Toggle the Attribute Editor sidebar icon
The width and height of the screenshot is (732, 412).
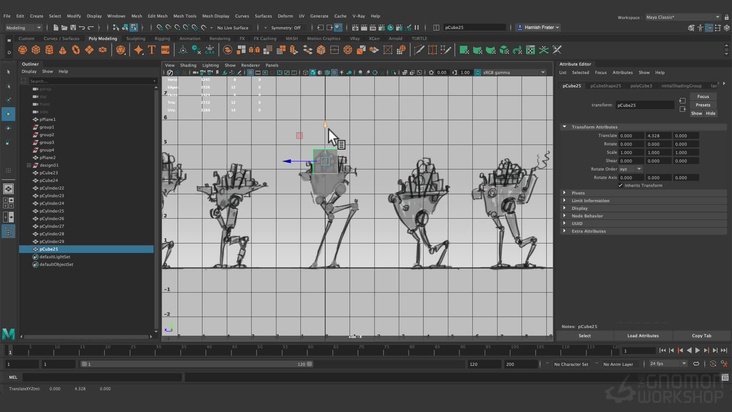tap(709, 28)
